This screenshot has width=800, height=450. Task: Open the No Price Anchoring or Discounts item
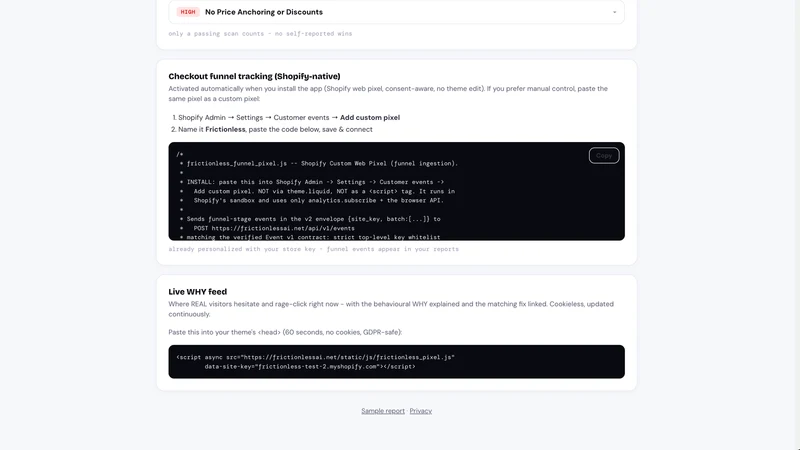click(396, 12)
